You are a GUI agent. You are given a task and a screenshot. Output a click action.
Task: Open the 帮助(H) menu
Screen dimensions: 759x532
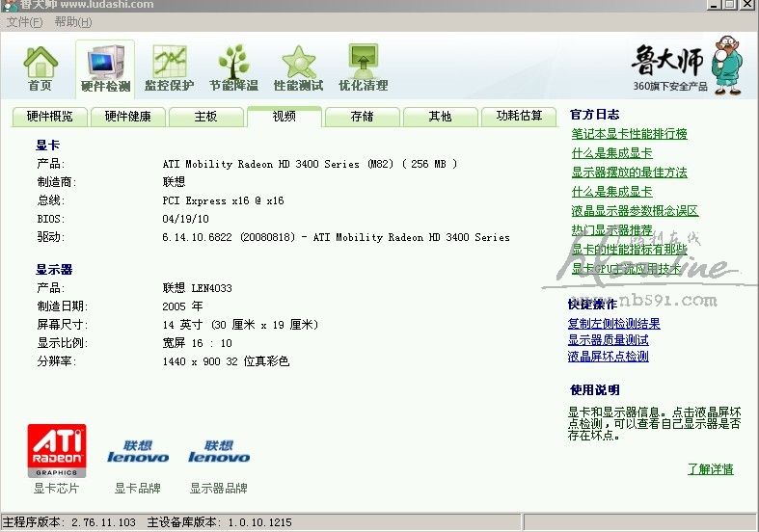[x=73, y=21]
